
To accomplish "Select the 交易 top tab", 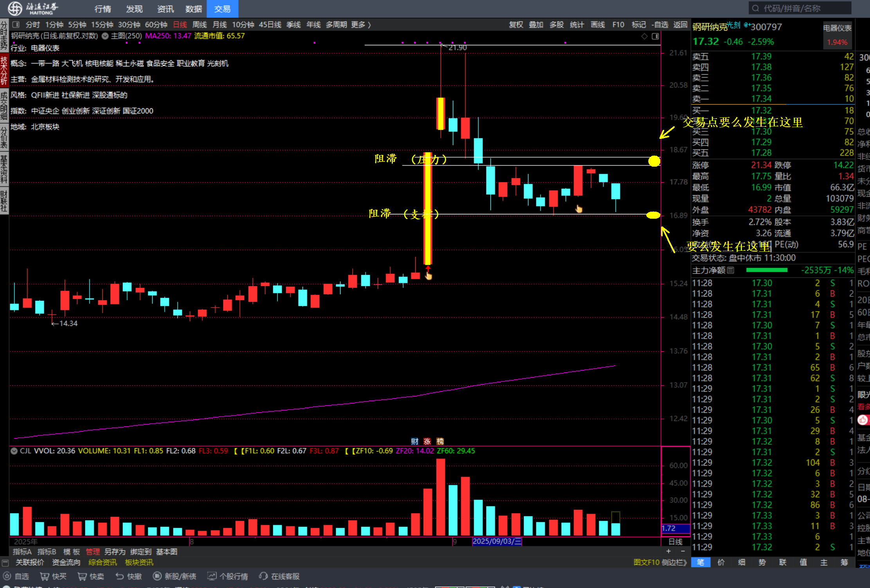I will pos(222,9).
